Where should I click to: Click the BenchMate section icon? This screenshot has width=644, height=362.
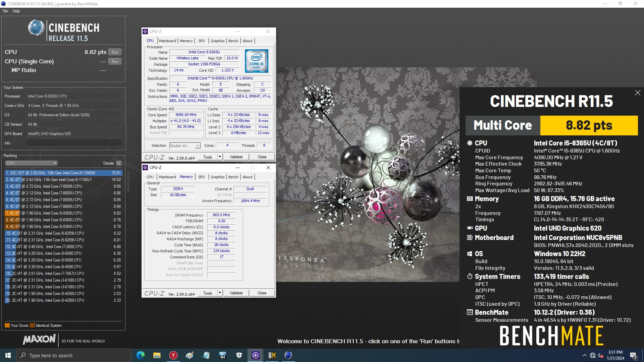coord(470,312)
